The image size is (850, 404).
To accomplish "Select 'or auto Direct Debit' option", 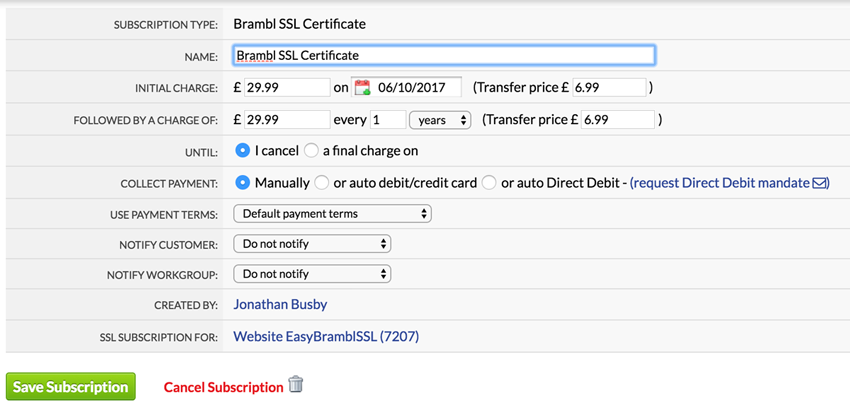I will (489, 183).
